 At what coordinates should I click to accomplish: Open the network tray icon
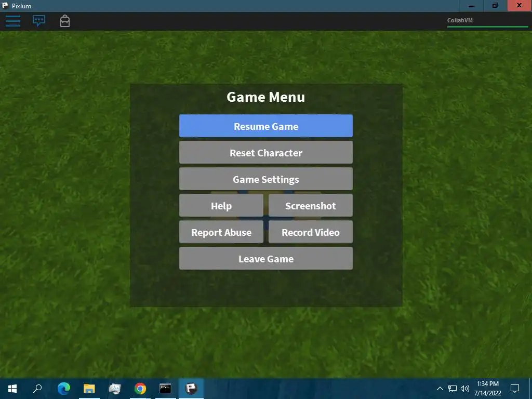tap(453, 389)
